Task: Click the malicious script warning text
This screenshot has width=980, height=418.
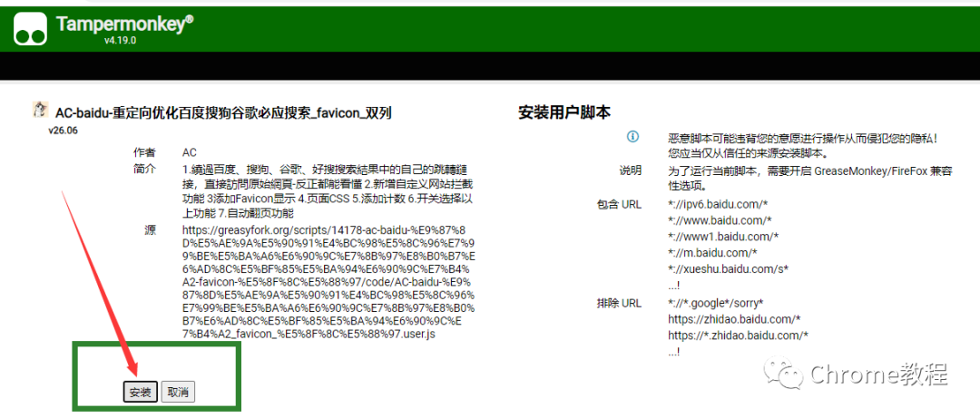Action: [x=804, y=144]
